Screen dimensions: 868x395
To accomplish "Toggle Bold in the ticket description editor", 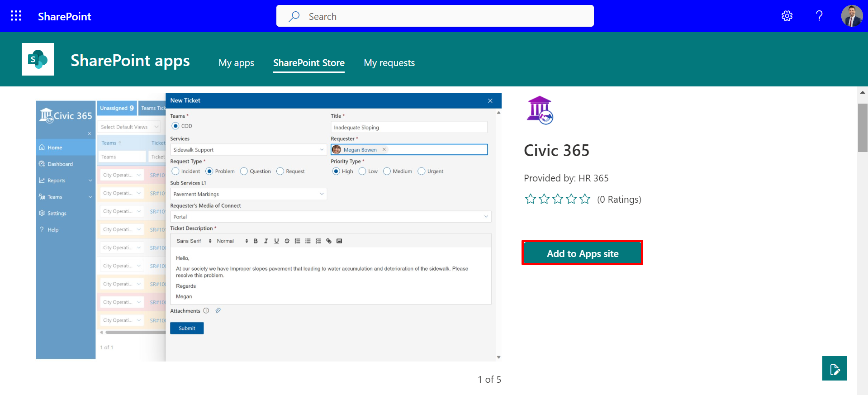I will (x=256, y=241).
